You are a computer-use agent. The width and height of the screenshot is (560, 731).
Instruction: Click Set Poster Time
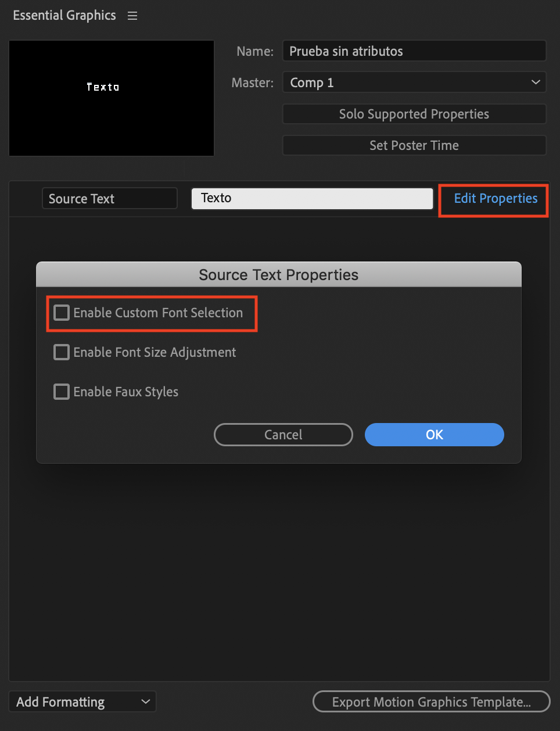pyautogui.click(x=414, y=145)
